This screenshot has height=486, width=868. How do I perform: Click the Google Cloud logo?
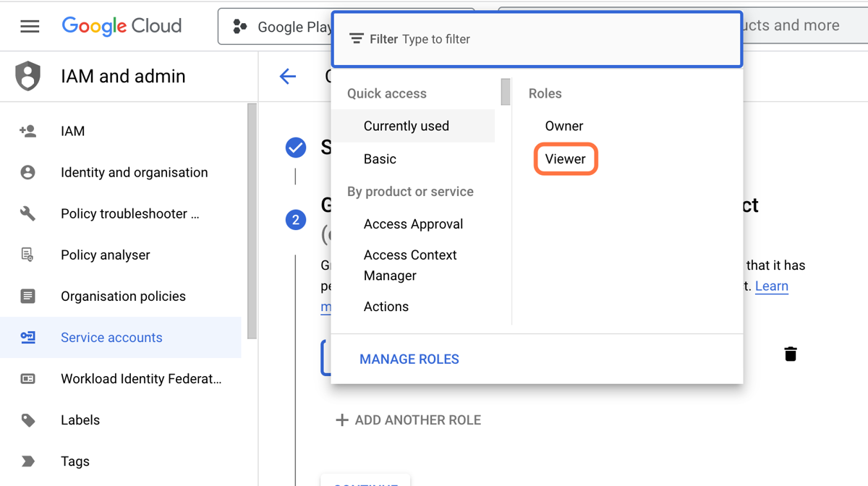(x=122, y=26)
